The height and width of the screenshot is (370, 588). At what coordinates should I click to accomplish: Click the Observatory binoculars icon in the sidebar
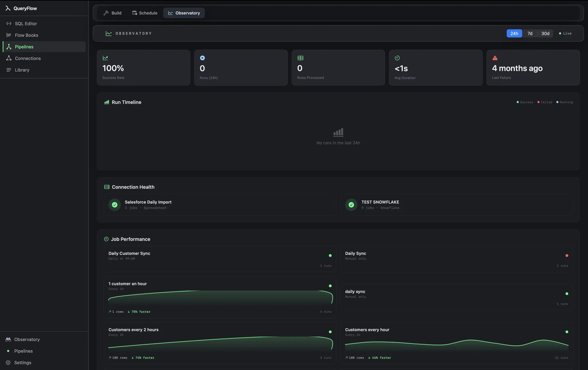pyautogui.click(x=8, y=339)
